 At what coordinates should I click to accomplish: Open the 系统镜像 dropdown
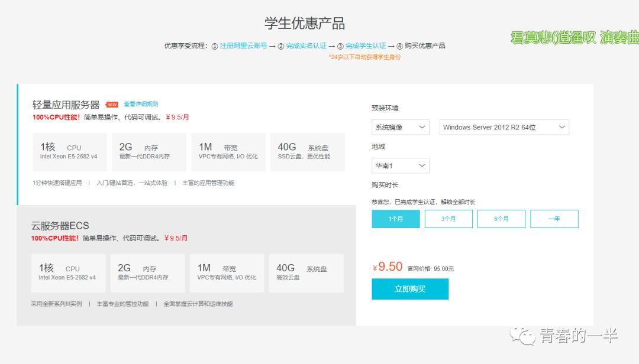point(400,127)
